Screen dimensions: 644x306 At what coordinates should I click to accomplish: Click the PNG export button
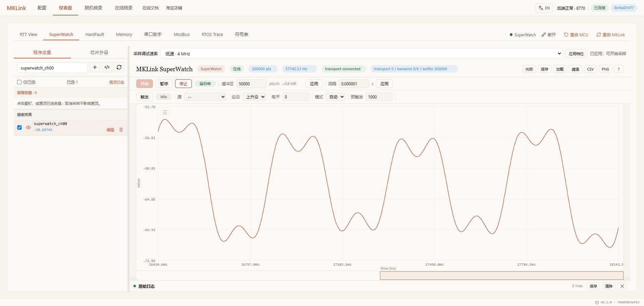coord(605,69)
